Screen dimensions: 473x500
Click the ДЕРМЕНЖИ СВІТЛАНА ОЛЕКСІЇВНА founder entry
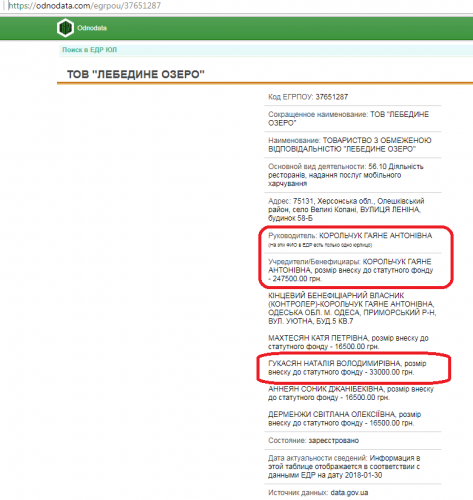click(345, 419)
